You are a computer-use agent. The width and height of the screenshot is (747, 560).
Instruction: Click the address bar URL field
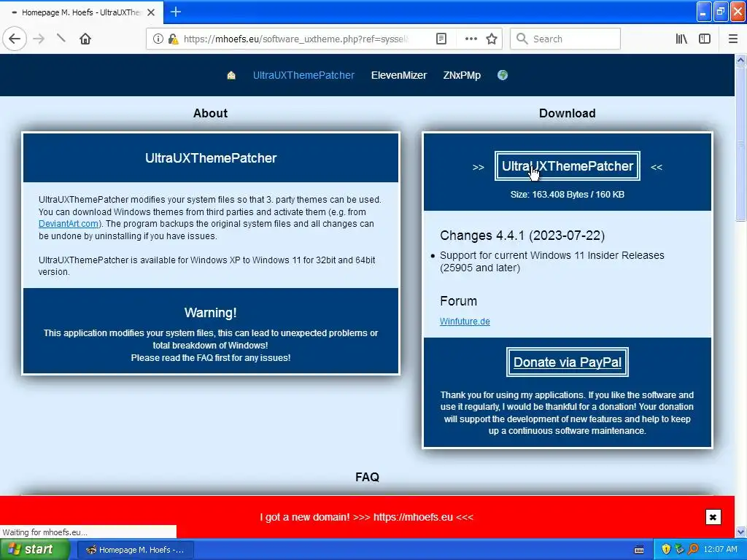pos(295,39)
